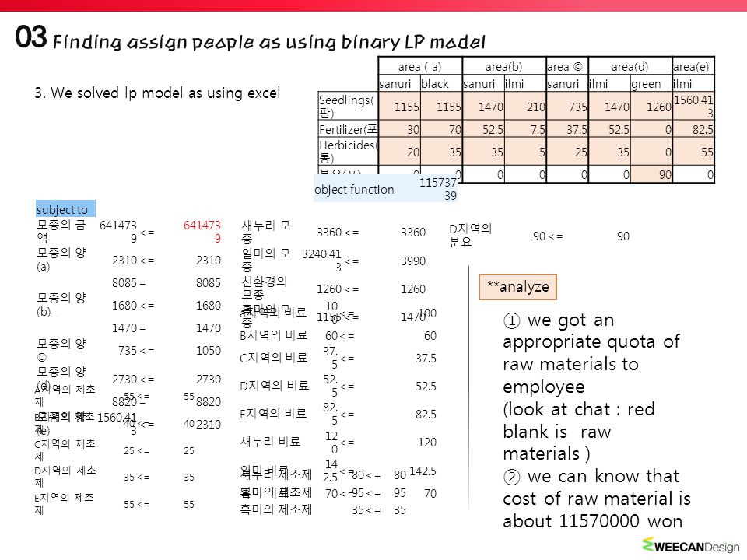Click the '모종의 금액' constraint label
The image size is (747, 560).
[61, 230]
